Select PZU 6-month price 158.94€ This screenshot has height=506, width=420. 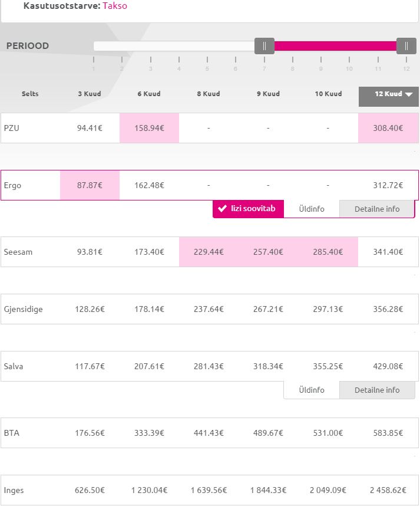pos(149,128)
